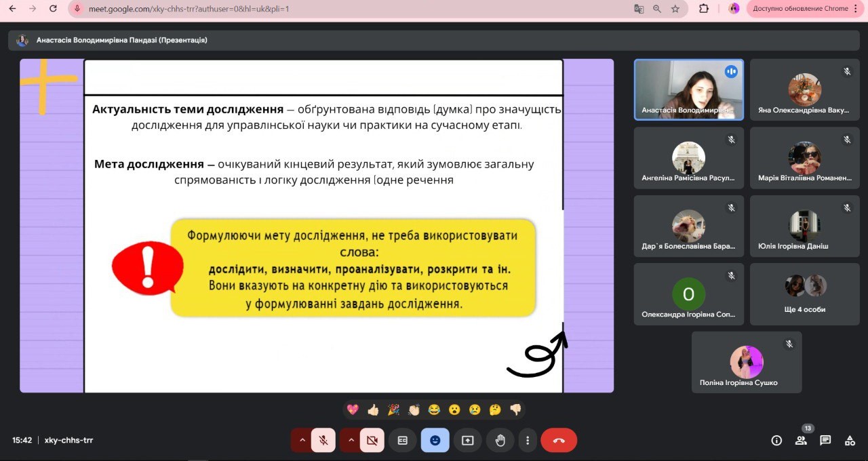
Task: Open meeting details info icon
Action: [776, 441]
